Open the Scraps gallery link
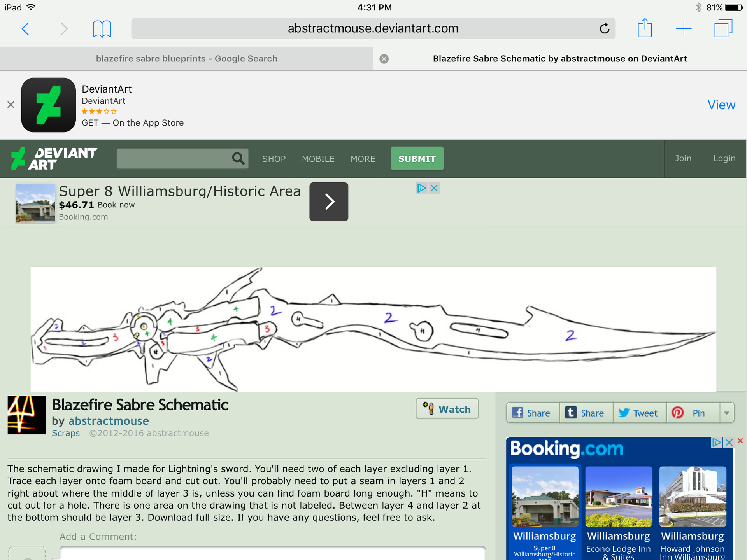Image resolution: width=747 pixels, height=560 pixels. coord(66,433)
